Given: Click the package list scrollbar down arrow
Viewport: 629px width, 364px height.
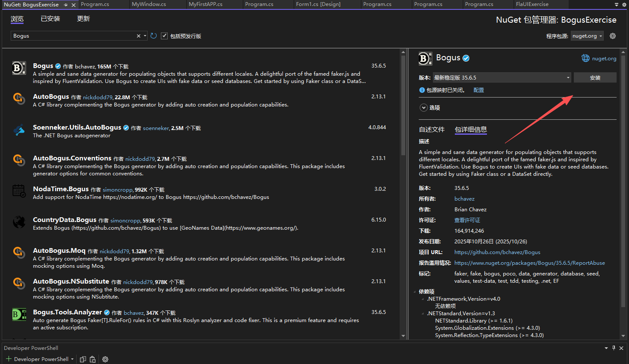Looking at the screenshot, I should point(403,336).
